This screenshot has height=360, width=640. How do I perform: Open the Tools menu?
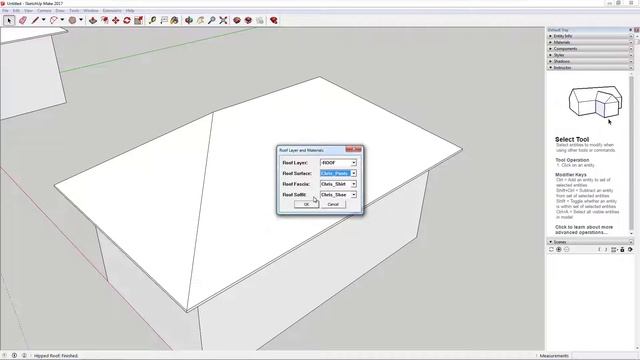tap(74, 10)
